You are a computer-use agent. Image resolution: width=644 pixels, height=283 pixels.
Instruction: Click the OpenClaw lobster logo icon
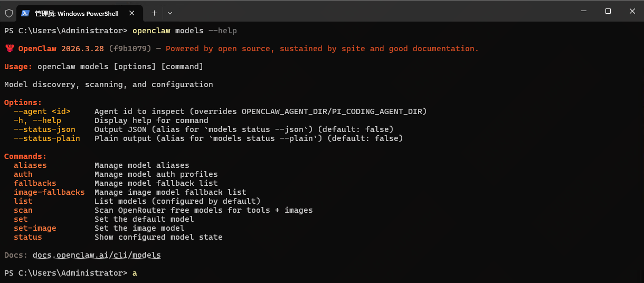click(10, 49)
